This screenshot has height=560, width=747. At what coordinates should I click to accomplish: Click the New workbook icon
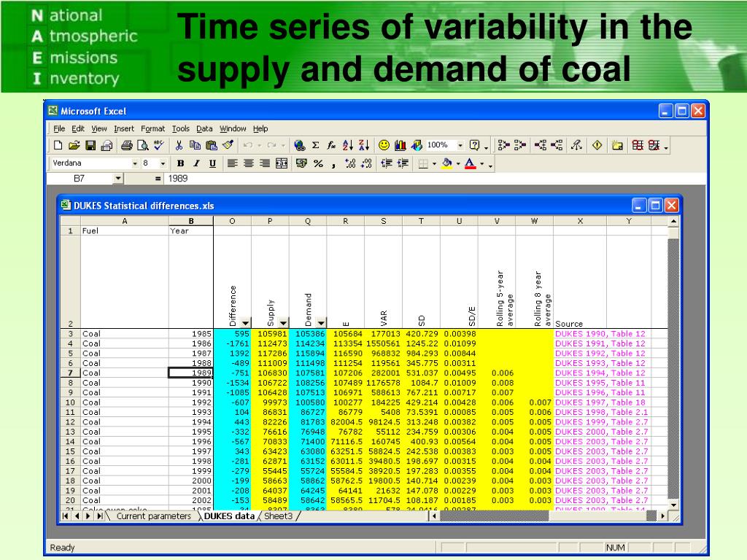[58, 145]
